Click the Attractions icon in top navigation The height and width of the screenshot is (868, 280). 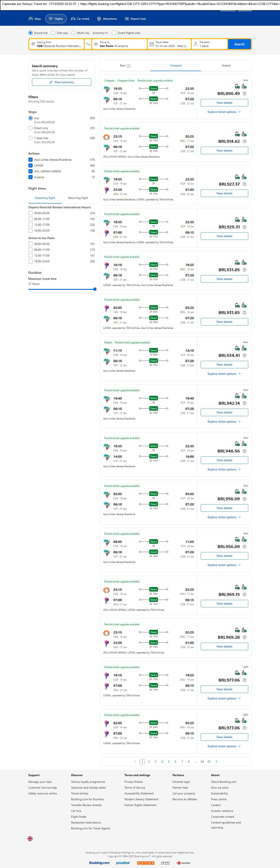coord(99,19)
